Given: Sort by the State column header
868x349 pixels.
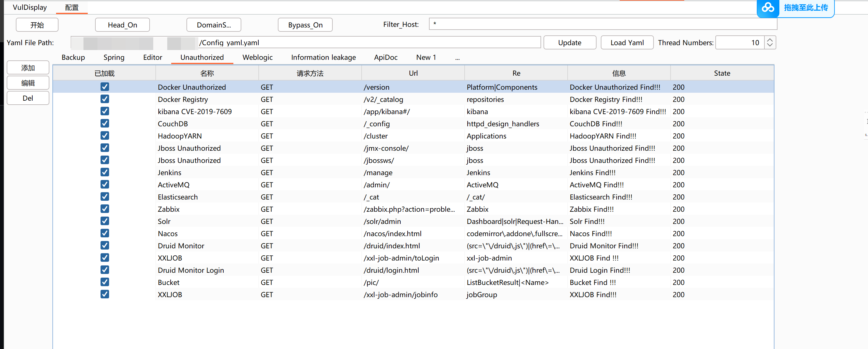Looking at the screenshot, I should tap(722, 73).
